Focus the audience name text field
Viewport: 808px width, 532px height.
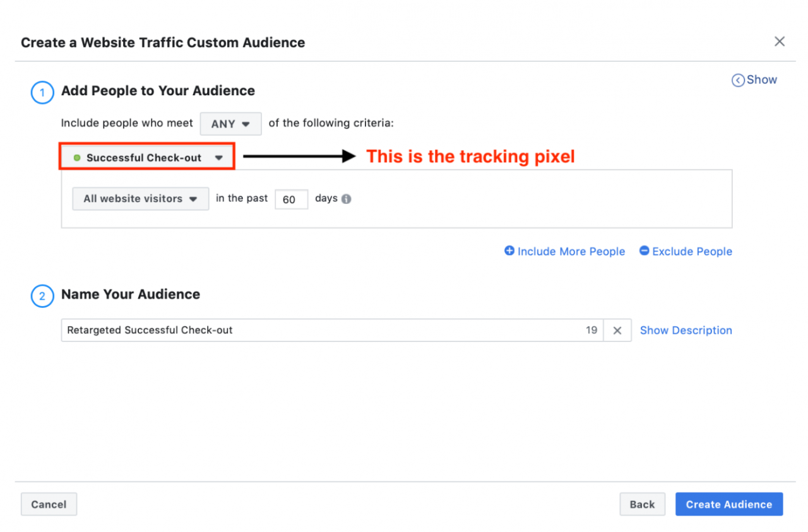click(316, 330)
